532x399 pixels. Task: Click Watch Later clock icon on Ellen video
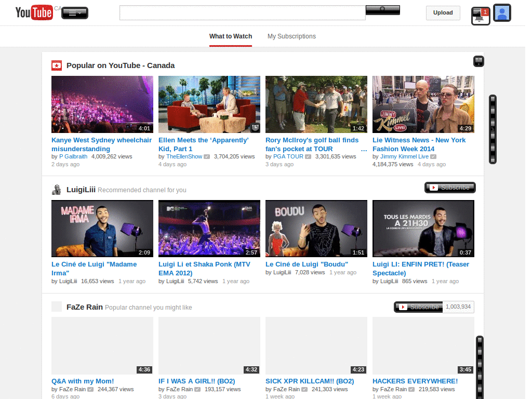255,128
